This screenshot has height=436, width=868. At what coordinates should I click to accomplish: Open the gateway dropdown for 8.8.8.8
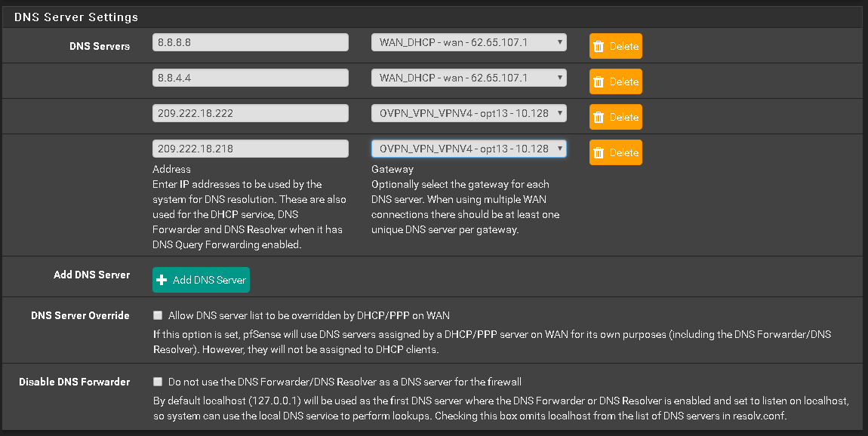tap(469, 42)
